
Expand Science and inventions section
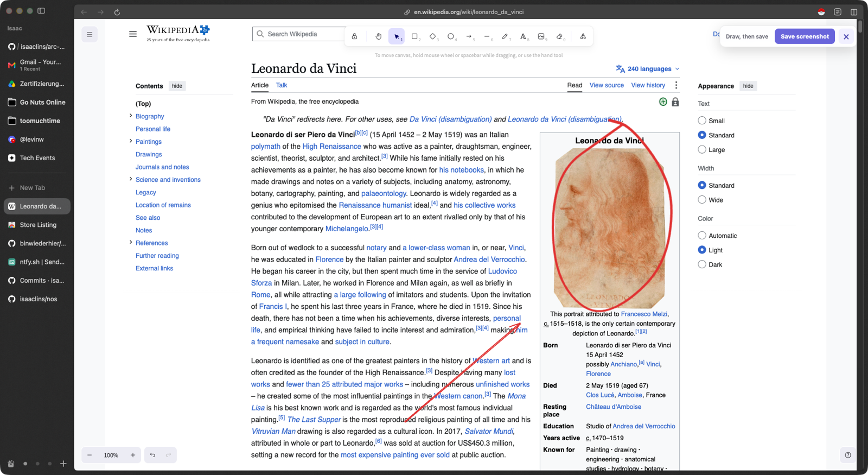click(131, 179)
